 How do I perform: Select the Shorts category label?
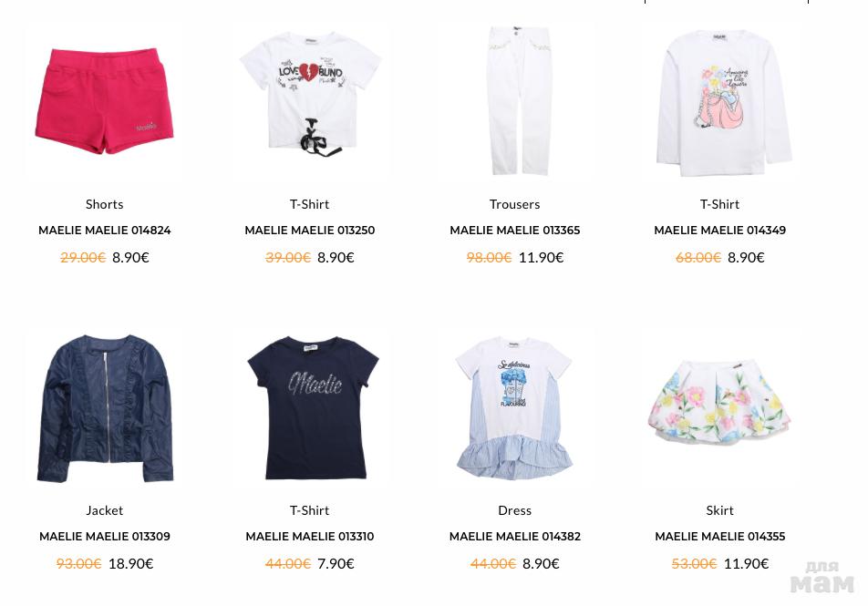[x=104, y=204]
